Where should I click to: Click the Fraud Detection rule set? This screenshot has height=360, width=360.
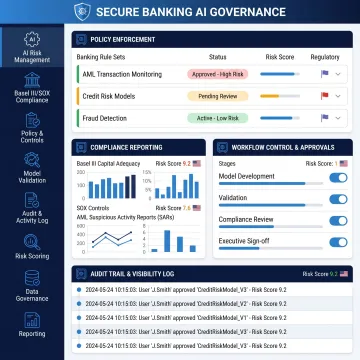click(x=105, y=118)
